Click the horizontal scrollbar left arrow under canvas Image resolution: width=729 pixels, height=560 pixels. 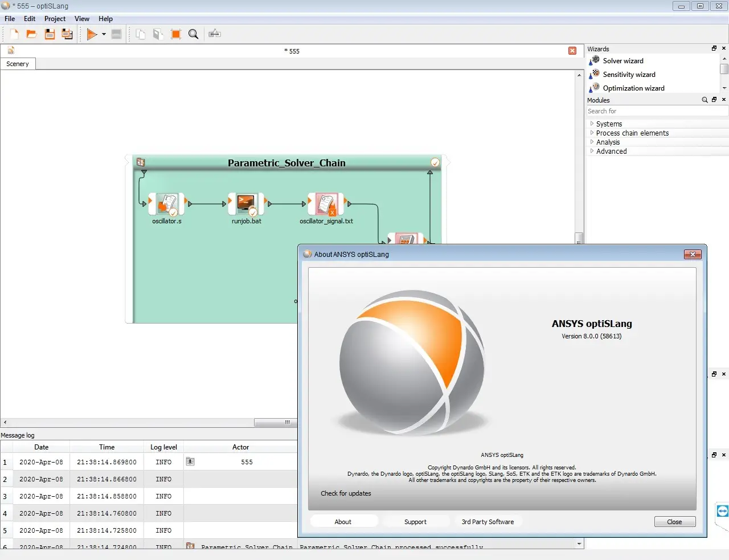pos(5,422)
